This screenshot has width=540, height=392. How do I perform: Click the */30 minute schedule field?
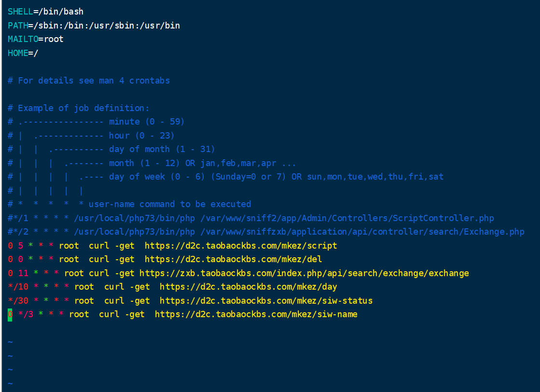tap(18, 301)
